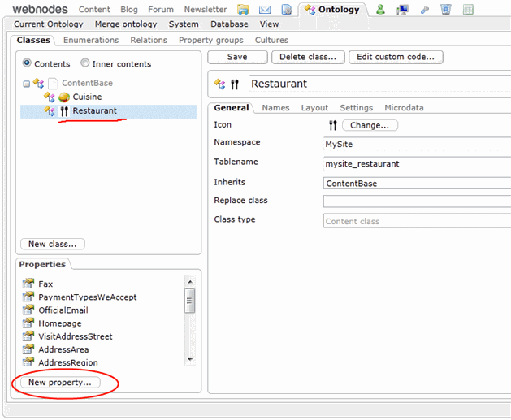Open the Merge ontology menu
The height and width of the screenshot is (420, 511).
click(x=126, y=24)
